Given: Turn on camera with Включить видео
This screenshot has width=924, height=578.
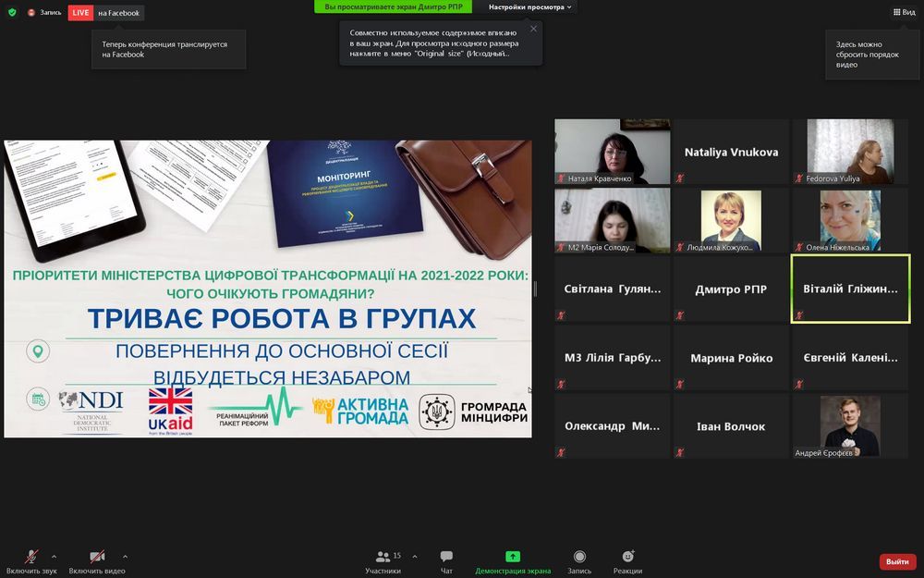Looking at the screenshot, I should [x=97, y=557].
